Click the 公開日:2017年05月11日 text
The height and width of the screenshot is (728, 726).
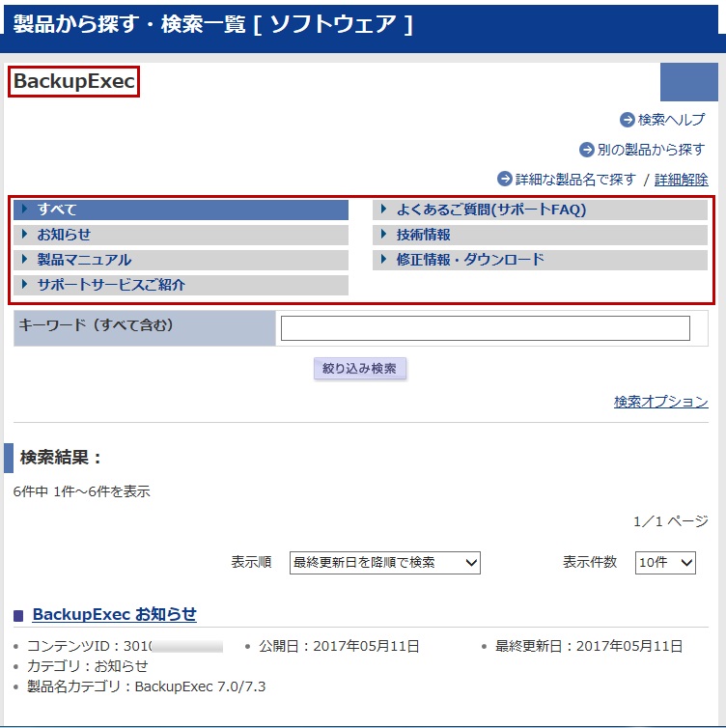click(x=339, y=646)
